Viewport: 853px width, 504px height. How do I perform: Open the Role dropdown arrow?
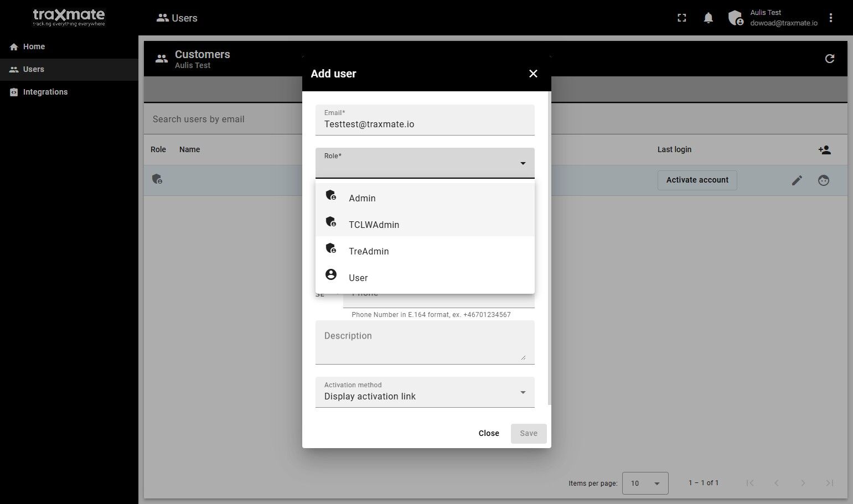[x=523, y=163]
